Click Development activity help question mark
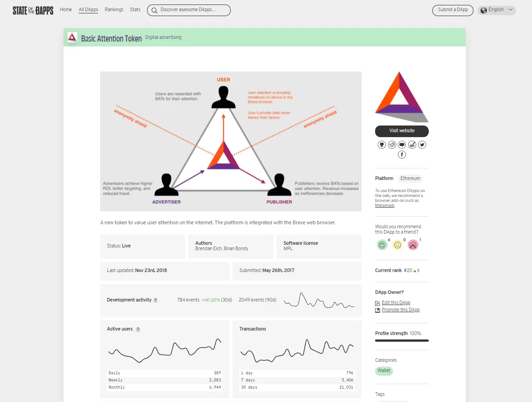This screenshot has width=532, height=402. click(x=156, y=300)
